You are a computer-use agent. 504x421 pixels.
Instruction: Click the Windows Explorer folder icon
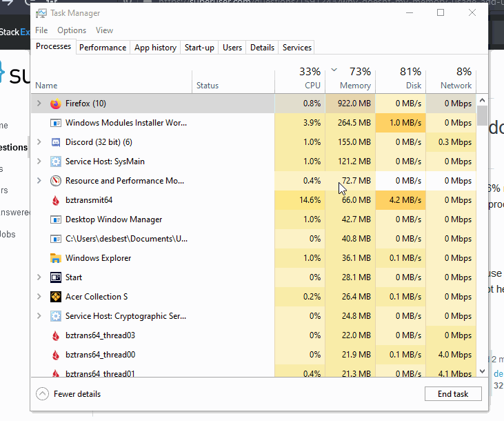tap(56, 258)
